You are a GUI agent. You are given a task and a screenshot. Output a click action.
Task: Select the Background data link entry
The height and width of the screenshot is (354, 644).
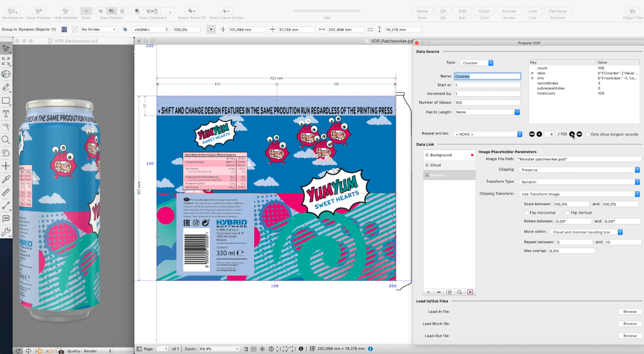440,155
